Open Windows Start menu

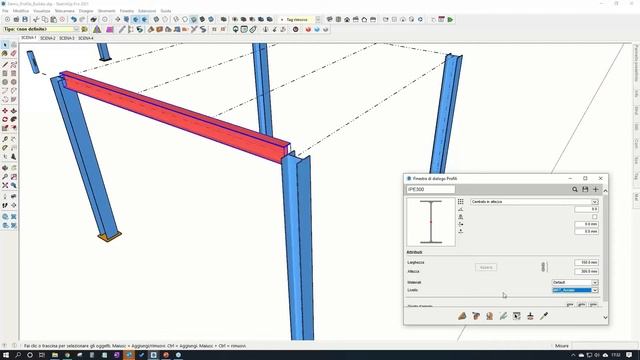click(x=6, y=355)
